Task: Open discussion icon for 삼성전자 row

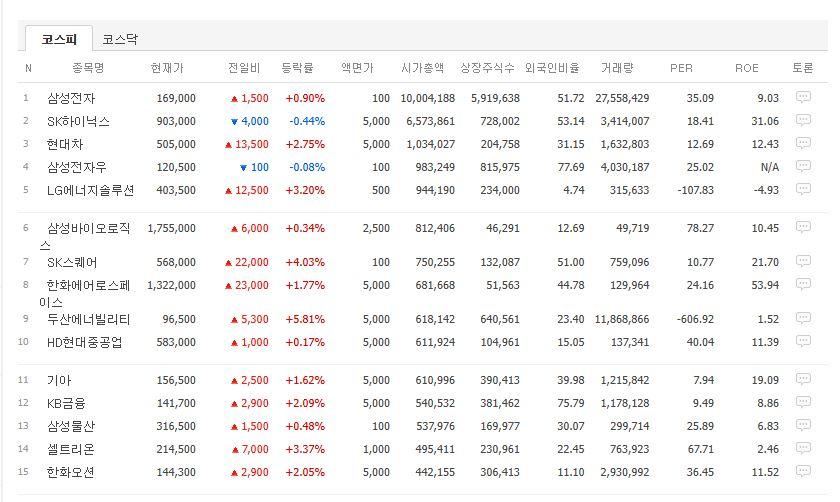Action: click(803, 98)
